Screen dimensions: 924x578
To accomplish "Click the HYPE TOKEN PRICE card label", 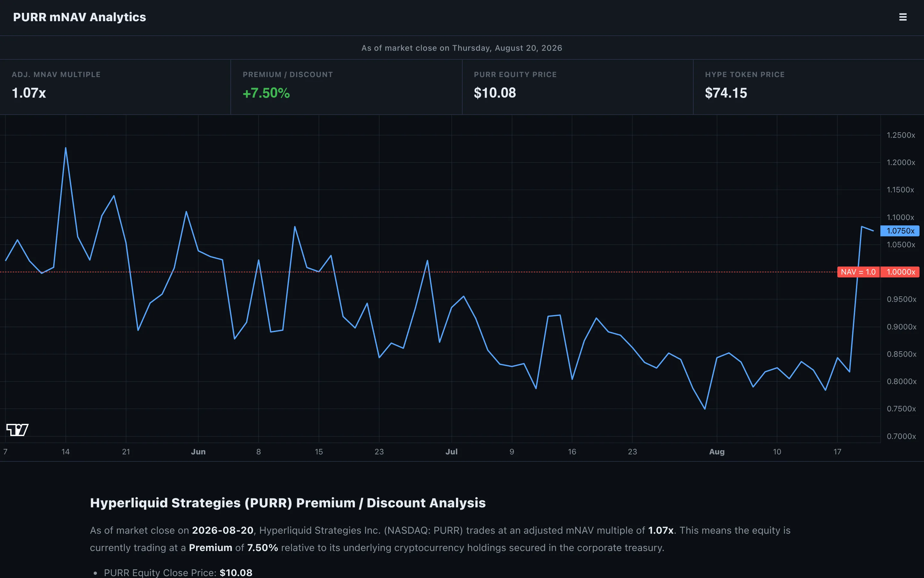I will click(745, 74).
